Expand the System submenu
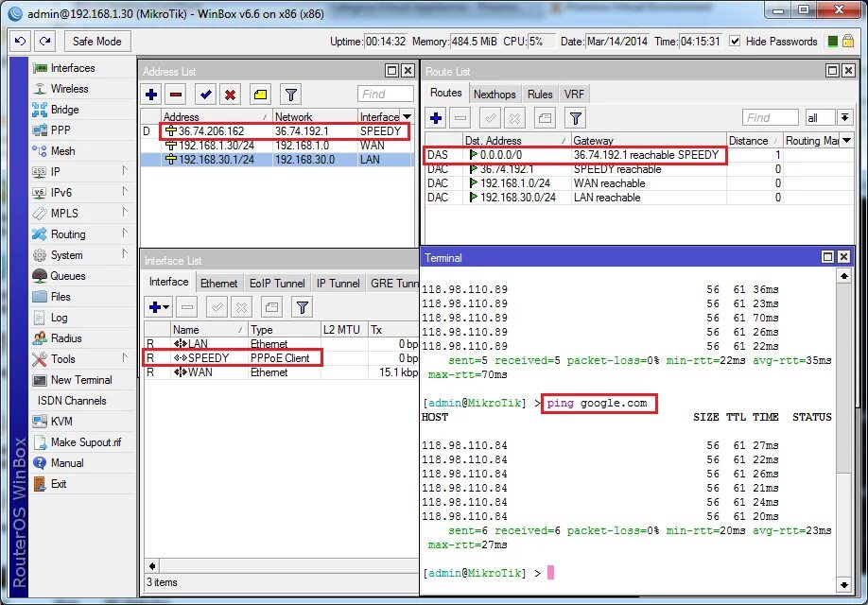The image size is (868, 605). click(82, 255)
